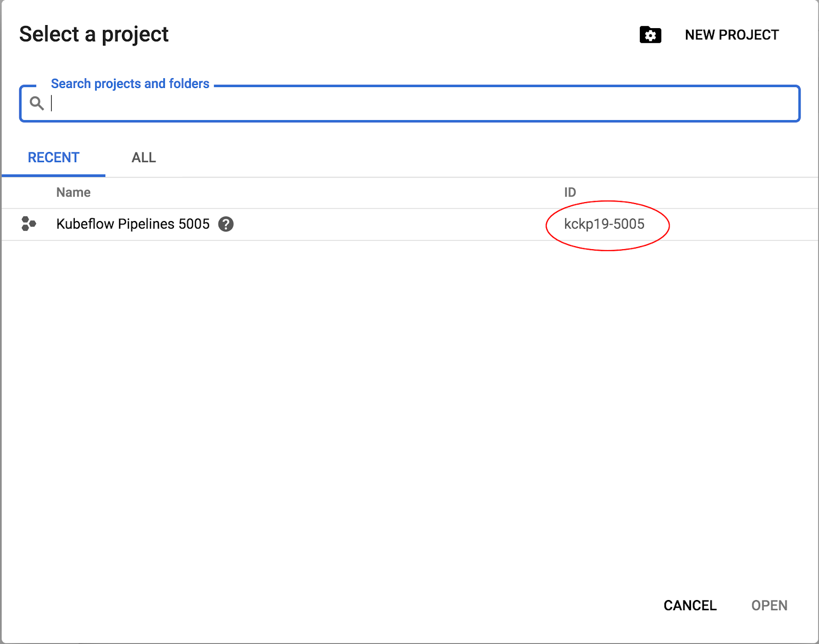Select the Kubeflow Pipelines 5005 project name
This screenshot has height=644, width=819.
pyautogui.click(x=133, y=224)
